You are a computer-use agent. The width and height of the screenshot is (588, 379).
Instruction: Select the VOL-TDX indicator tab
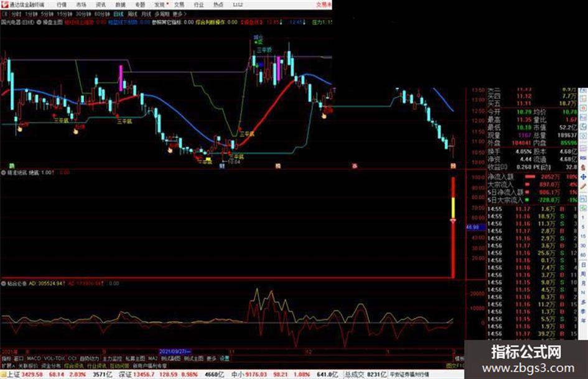click(55, 358)
